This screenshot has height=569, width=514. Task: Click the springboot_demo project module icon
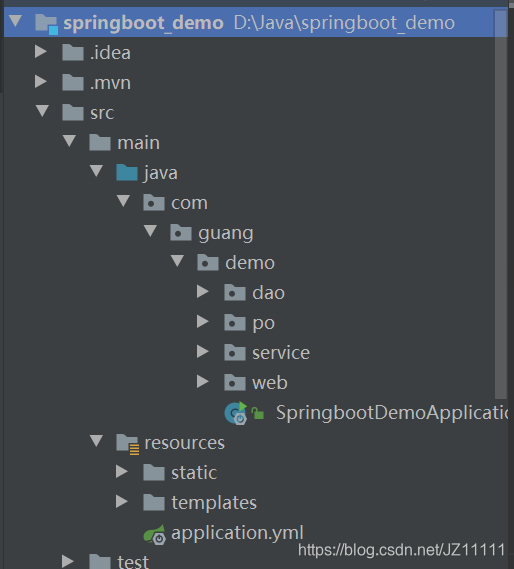click(x=46, y=23)
